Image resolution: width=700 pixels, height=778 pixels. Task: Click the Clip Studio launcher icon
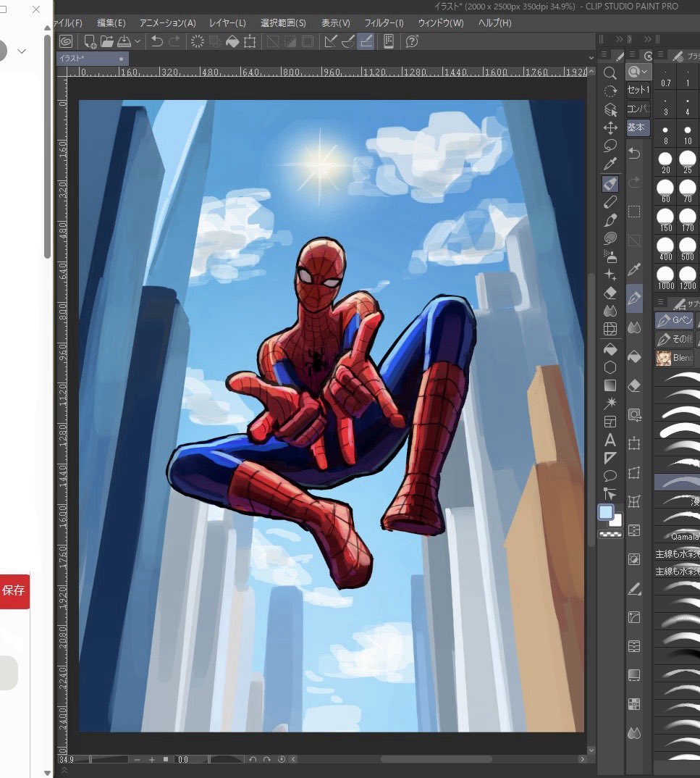coord(66,41)
